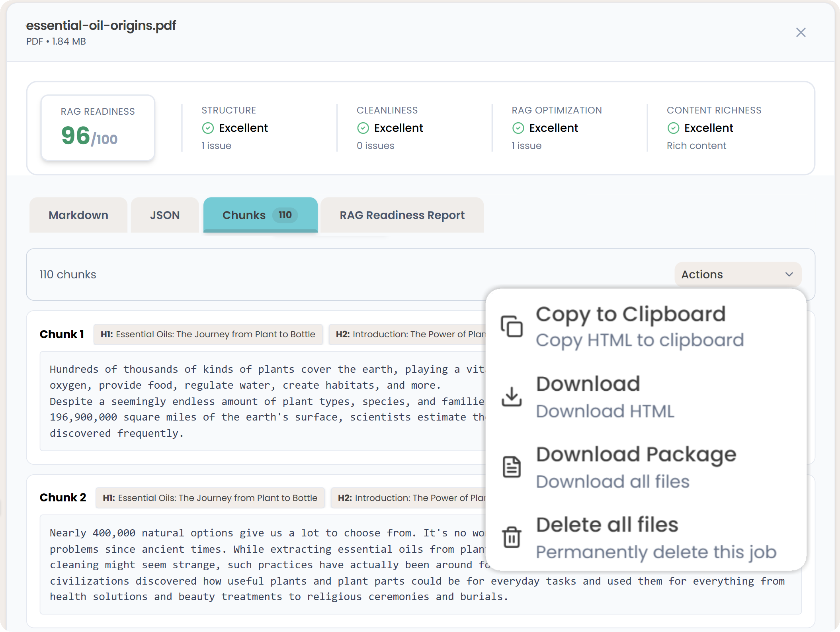Image resolution: width=840 pixels, height=632 pixels.
Task: Click the Cleanliness green checkmark icon
Action: pyautogui.click(x=363, y=128)
